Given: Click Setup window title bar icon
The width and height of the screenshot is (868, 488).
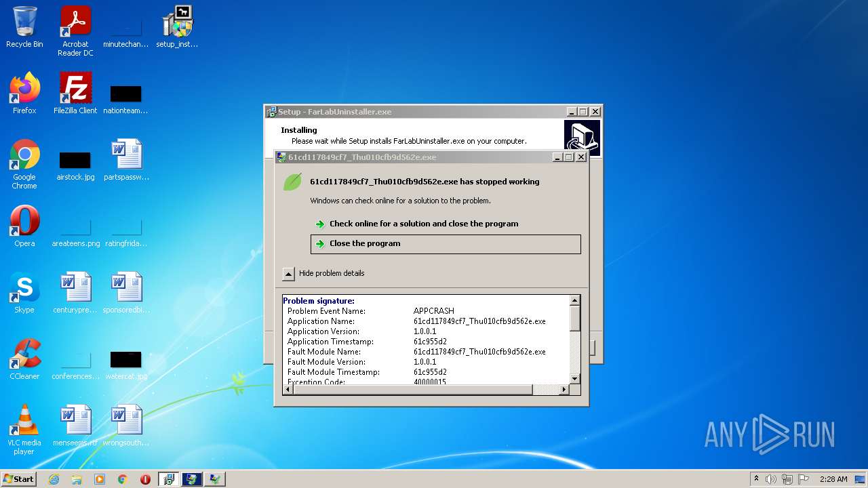Looking at the screenshot, I should pos(271,112).
